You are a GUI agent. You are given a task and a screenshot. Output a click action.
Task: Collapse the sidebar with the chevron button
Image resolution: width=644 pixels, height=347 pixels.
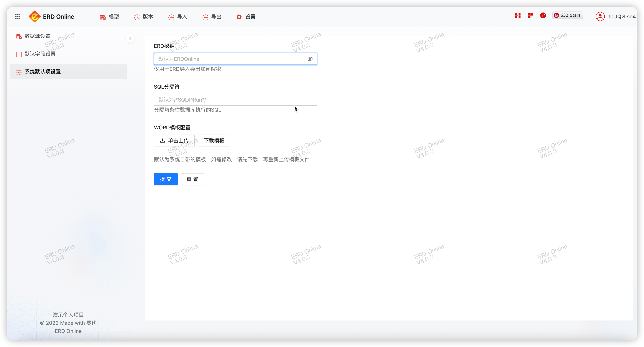pyautogui.click(x=130, y=38)
